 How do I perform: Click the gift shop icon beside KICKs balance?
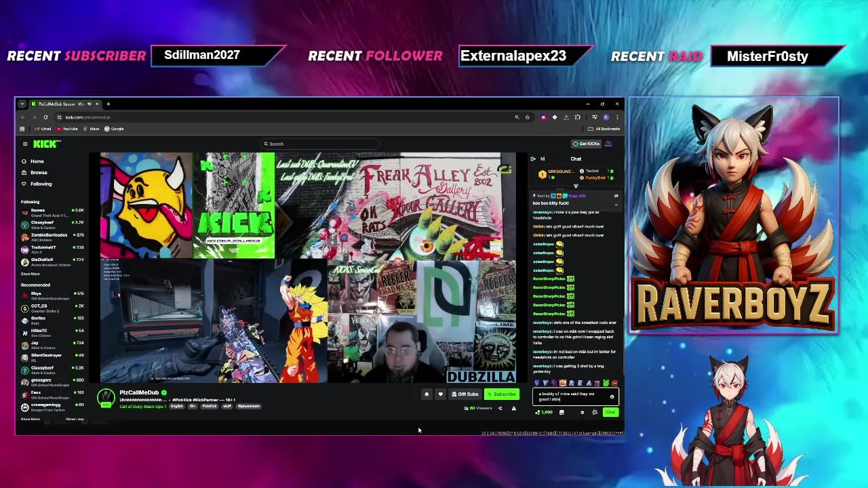tap(561, 412)
